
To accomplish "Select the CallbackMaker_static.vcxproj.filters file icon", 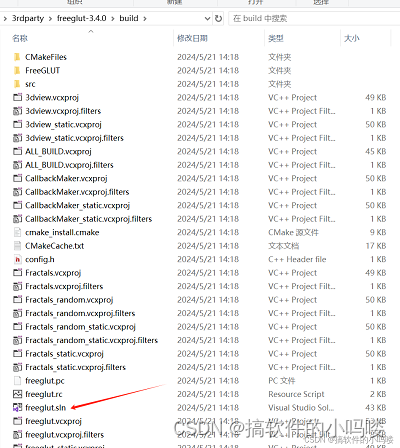I will (x=17, y=219).
